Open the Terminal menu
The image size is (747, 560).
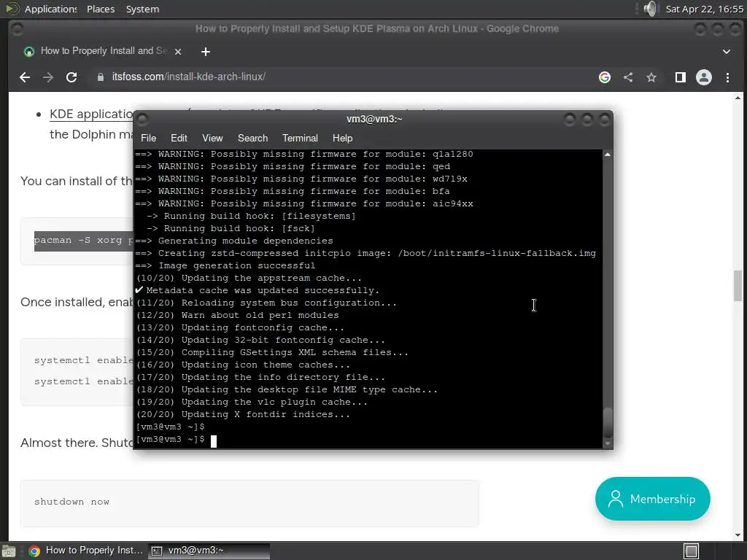click(x=300, y=138)
